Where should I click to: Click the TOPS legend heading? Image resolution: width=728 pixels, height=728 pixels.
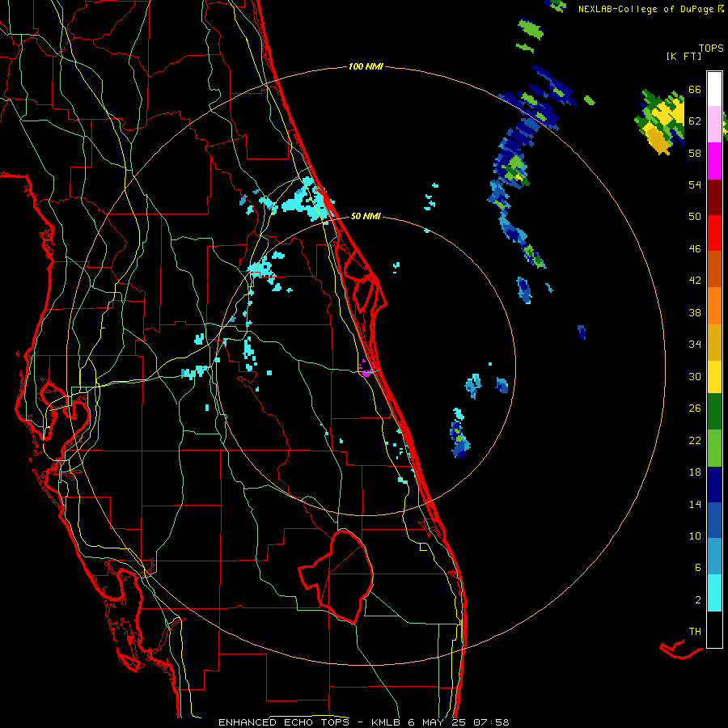tap(711, 48)
